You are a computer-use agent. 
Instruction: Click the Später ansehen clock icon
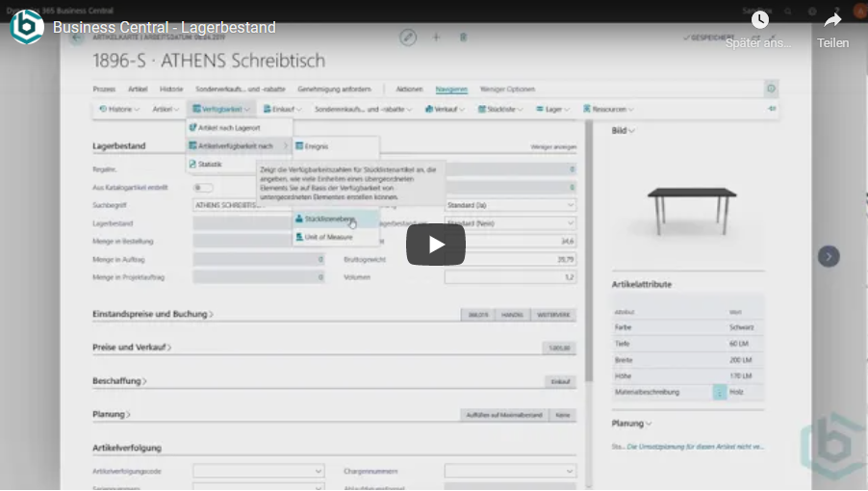(760, 20)
